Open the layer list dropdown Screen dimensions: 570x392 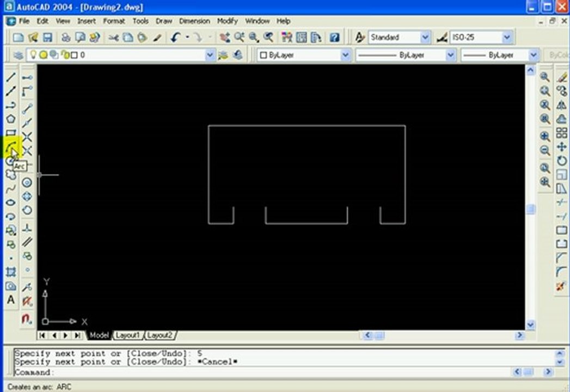[x=210, y=56]
